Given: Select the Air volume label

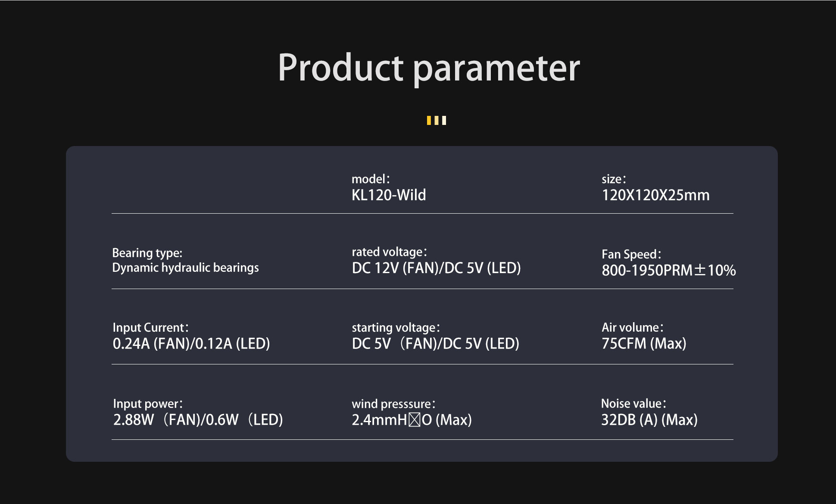Looking at the screenshot, I should [632, 327].
